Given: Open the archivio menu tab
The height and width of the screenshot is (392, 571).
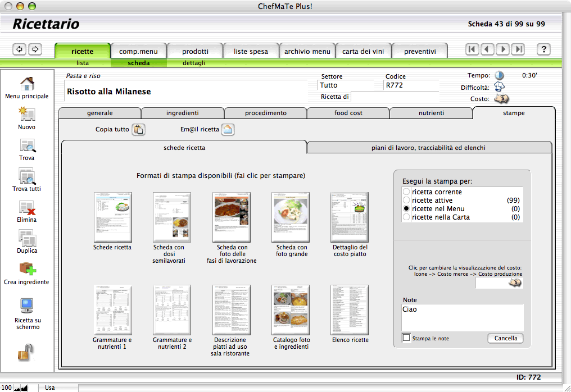Looking at the screenshot, I should click(307, 51).
